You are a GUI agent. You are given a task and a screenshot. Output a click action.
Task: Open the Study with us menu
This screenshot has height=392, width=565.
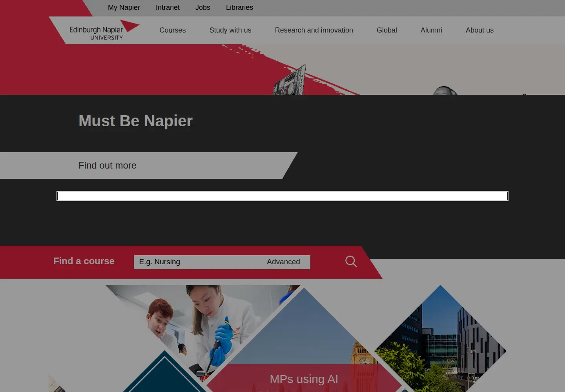point(230,30)
